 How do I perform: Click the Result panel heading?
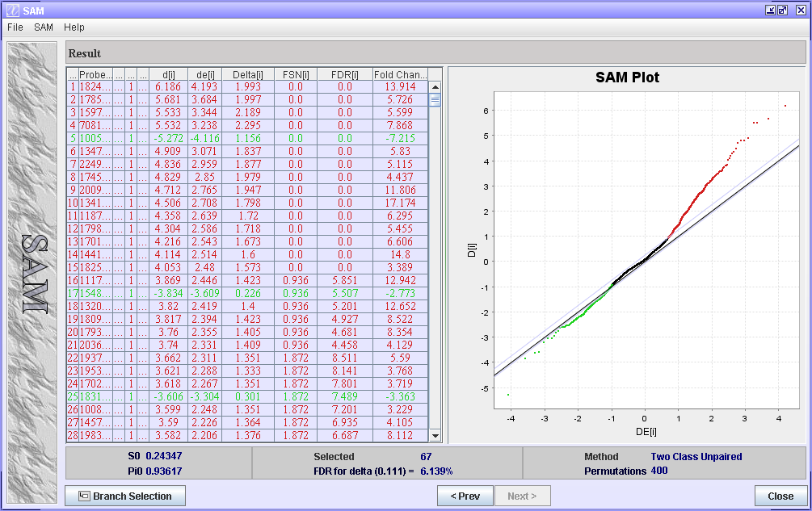coord(84,53)
